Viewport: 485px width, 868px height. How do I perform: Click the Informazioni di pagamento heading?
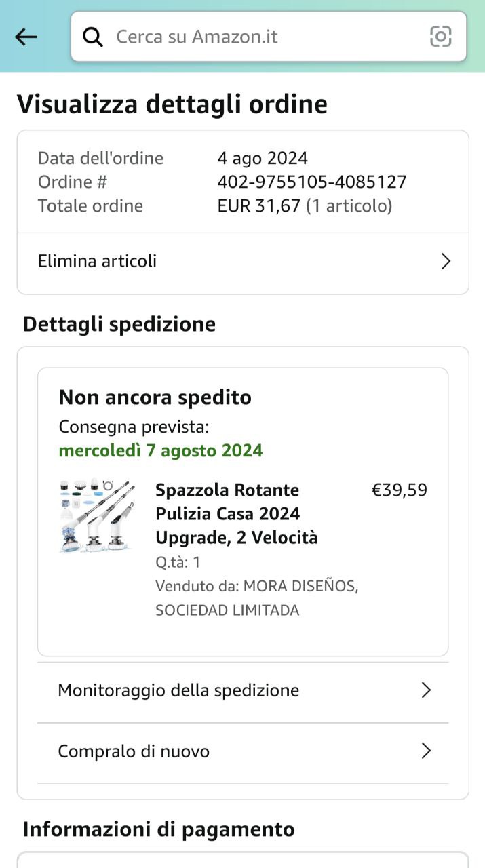[159, 829]
